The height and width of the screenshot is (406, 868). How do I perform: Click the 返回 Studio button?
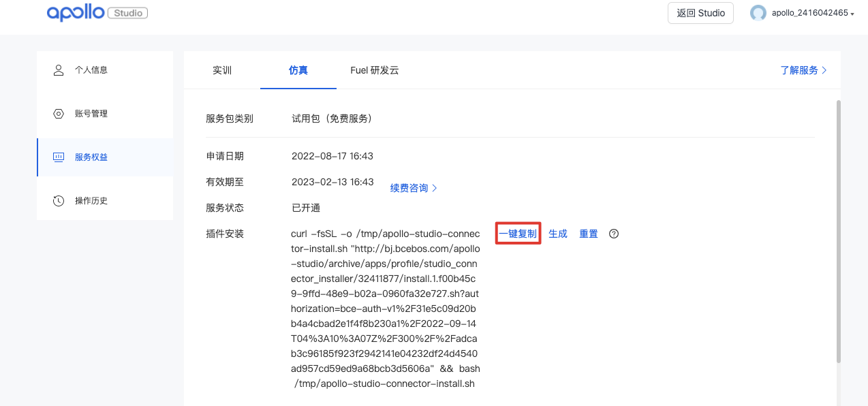tap(700, 13)
